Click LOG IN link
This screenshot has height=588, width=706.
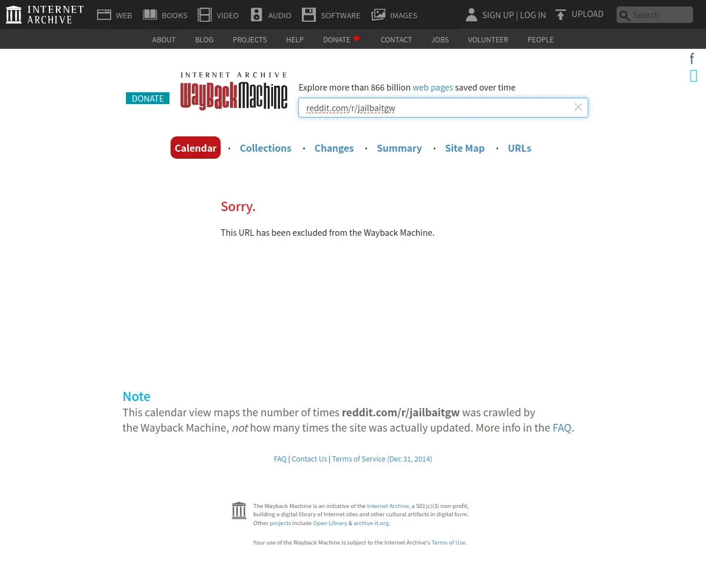tap(533, 15)
